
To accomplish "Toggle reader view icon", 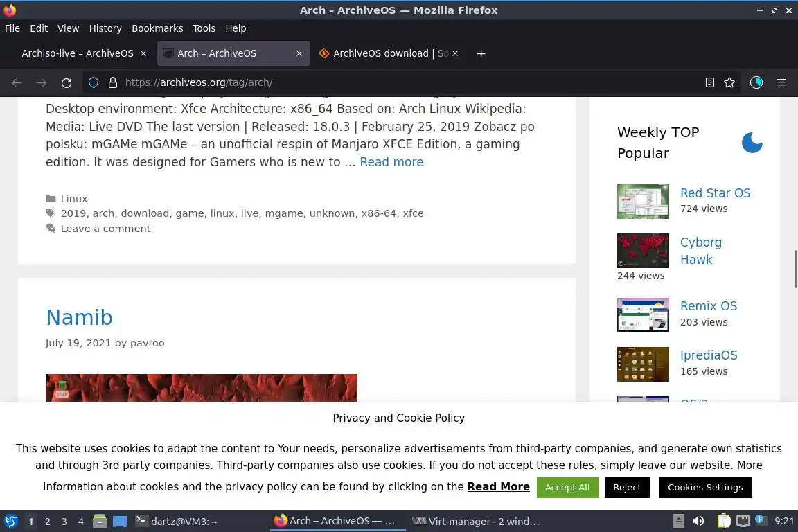I will 709,82.
